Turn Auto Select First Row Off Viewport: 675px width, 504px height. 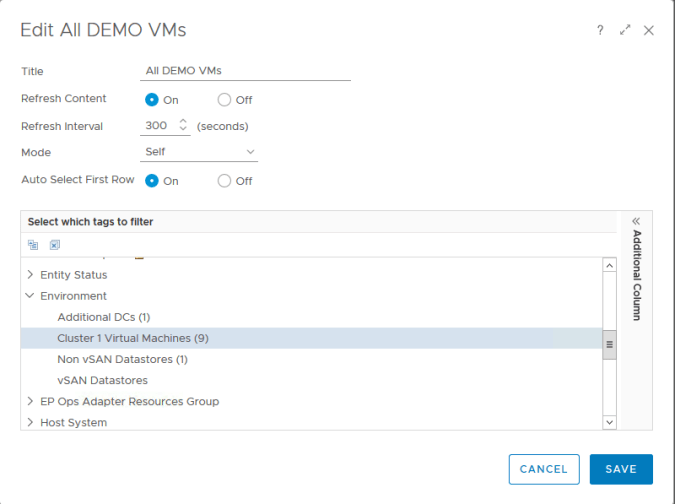224,181
